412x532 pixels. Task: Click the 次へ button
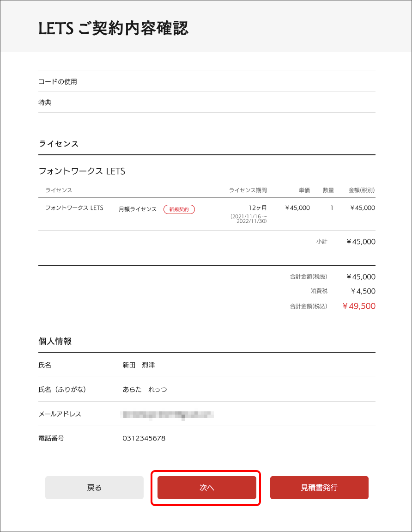coord(206,488)
